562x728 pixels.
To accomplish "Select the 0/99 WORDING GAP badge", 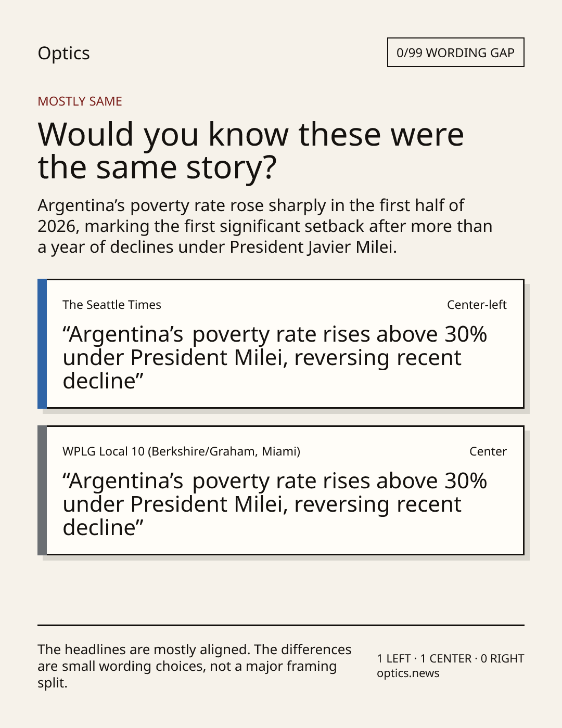I will 455,53.
